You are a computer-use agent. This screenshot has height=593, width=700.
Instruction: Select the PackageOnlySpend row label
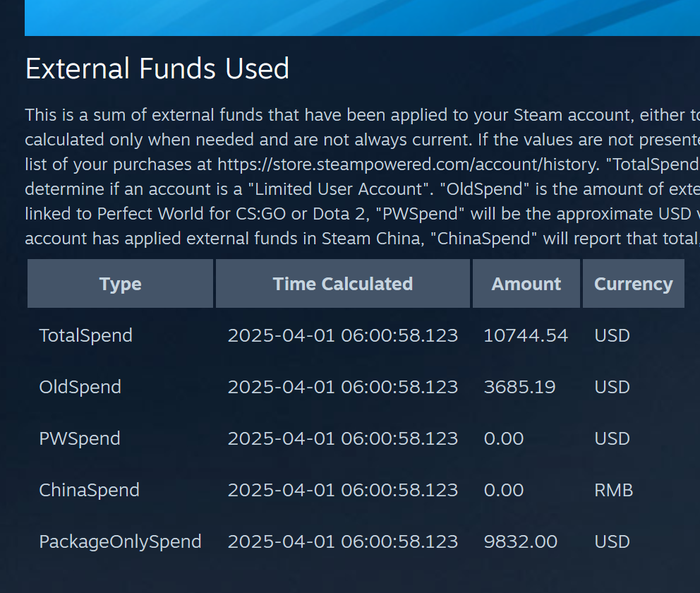120,541
